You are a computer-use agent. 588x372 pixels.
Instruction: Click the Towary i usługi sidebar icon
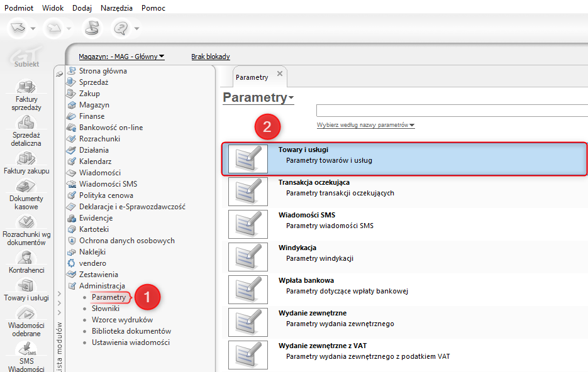click(x=26, y=286)
